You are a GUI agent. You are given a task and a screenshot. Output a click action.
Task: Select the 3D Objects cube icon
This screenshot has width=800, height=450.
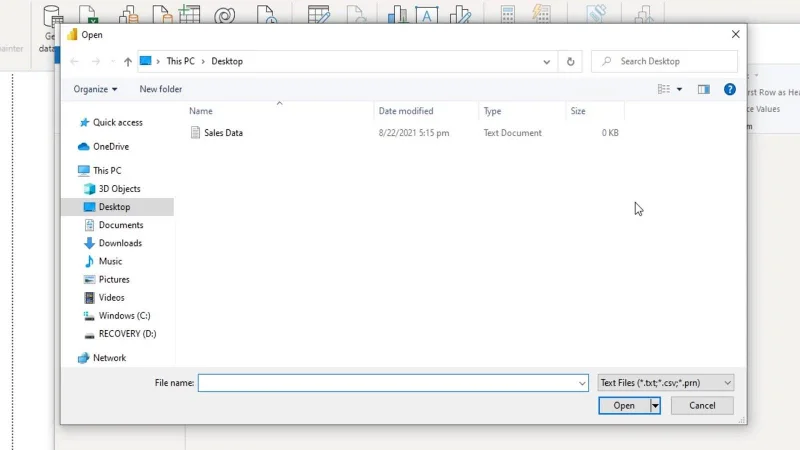89,189
